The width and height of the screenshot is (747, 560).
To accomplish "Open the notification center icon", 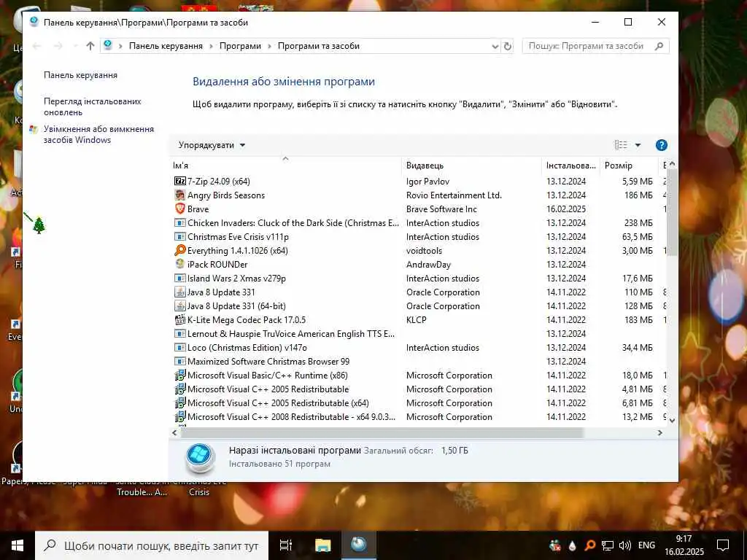I will point(723,545).
